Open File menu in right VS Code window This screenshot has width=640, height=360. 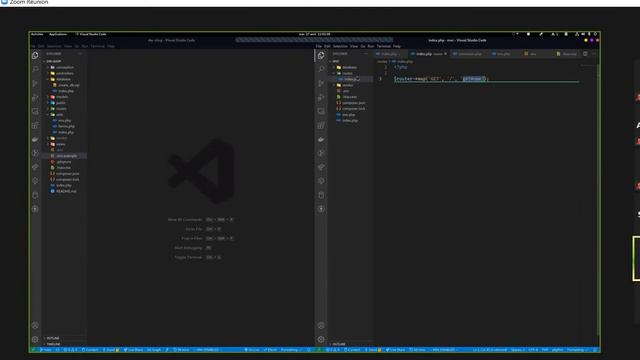tap(319, 46)
